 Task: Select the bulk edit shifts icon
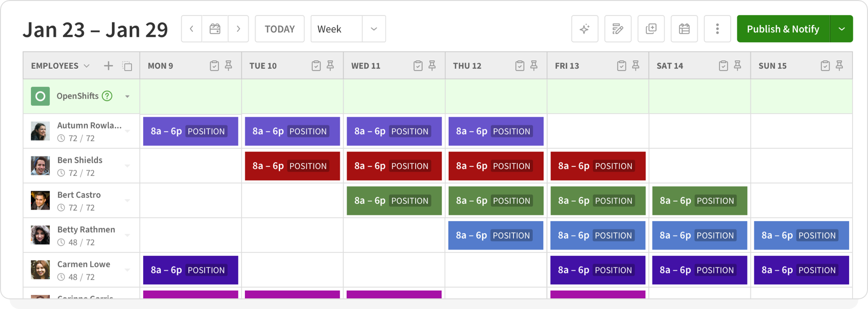click(618, 29)
